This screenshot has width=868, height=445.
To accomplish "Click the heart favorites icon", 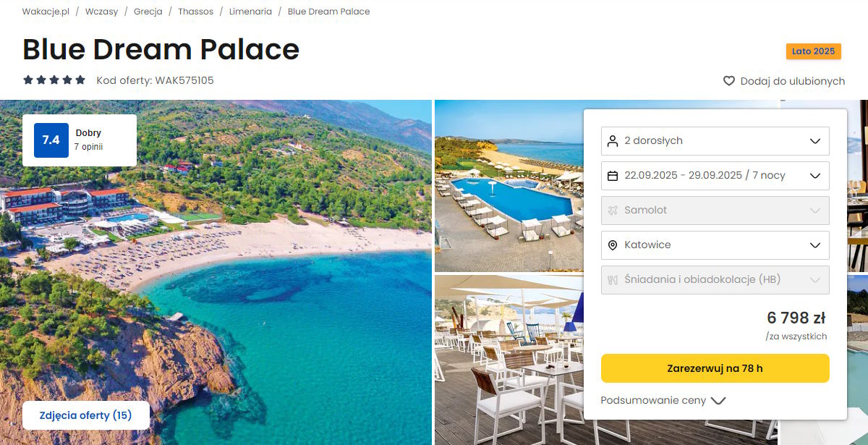I will (x=729, y=81).
